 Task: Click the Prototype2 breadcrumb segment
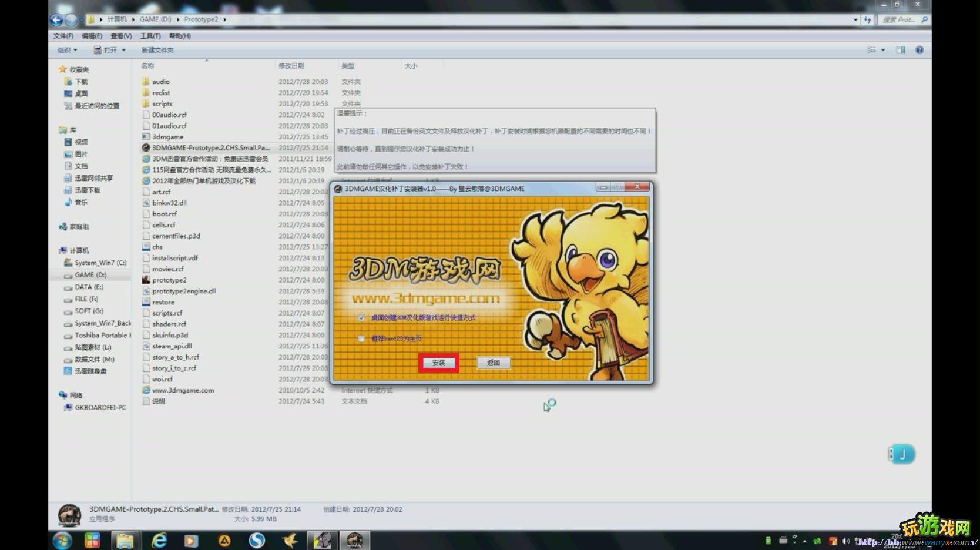click(x=201, y=19)
